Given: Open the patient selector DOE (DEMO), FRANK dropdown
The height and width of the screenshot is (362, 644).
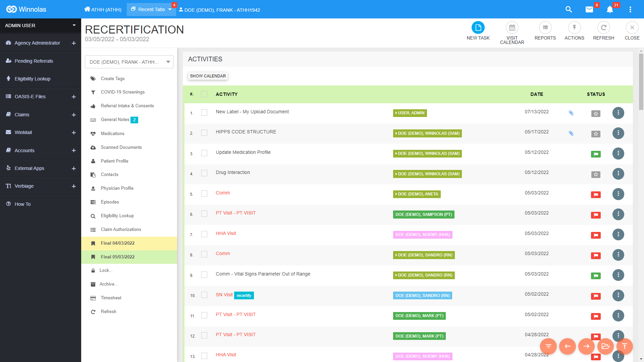Looking at the screenshot, I should 129,62.
